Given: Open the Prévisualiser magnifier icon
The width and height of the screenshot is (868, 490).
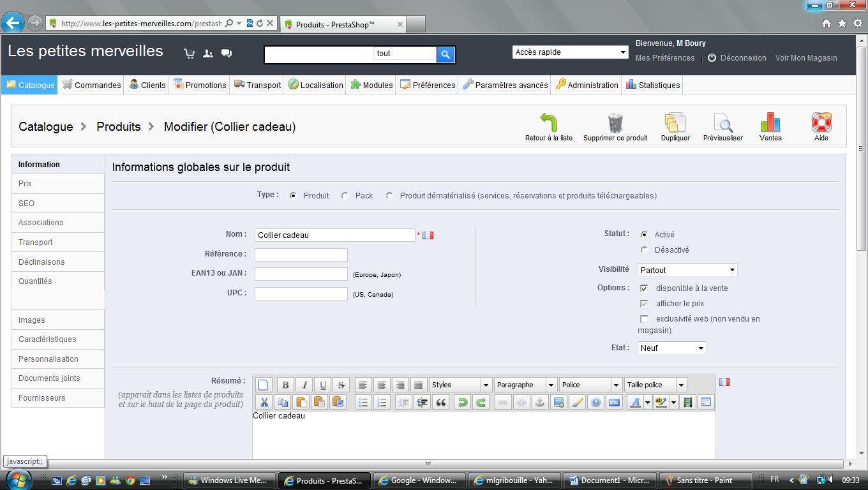Looking at the screenshot, I should pos(723,122).
